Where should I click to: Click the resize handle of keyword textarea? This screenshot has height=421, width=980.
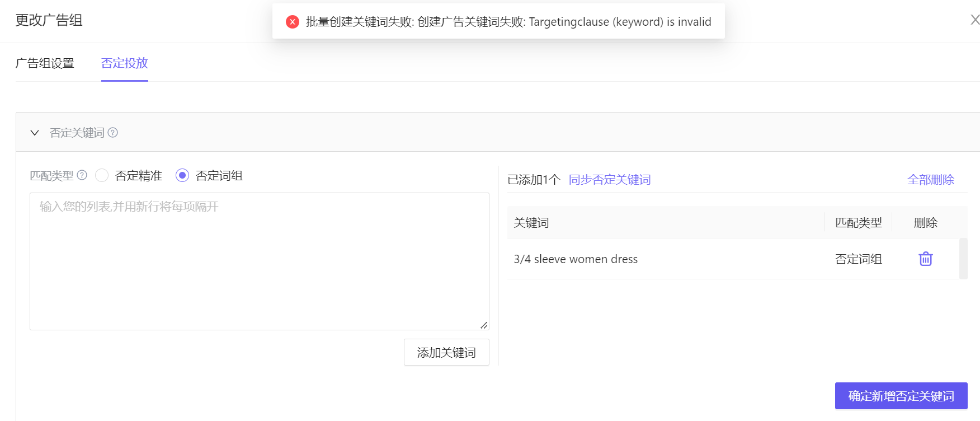pos(484,325)
